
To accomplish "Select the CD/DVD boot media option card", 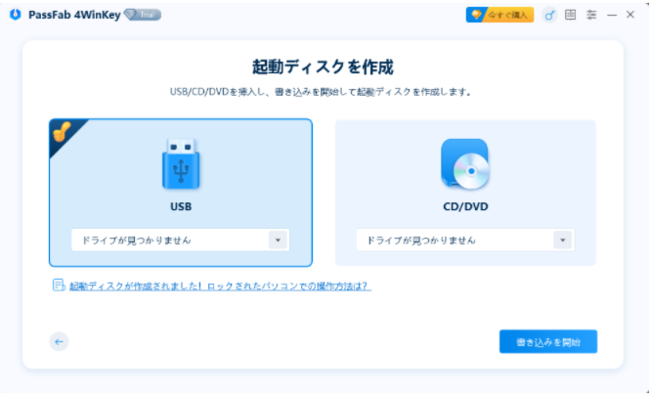I will point(466,193).
